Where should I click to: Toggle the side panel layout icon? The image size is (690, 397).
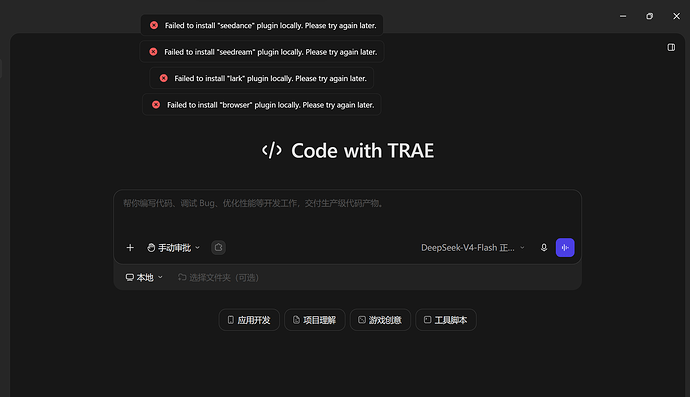pos(671,47)
